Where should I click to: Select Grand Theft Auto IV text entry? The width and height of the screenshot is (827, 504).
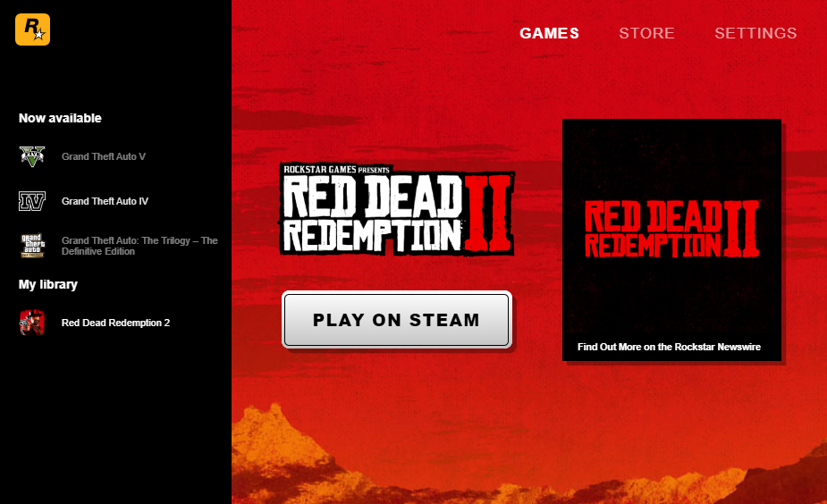[x=105, y=201]
